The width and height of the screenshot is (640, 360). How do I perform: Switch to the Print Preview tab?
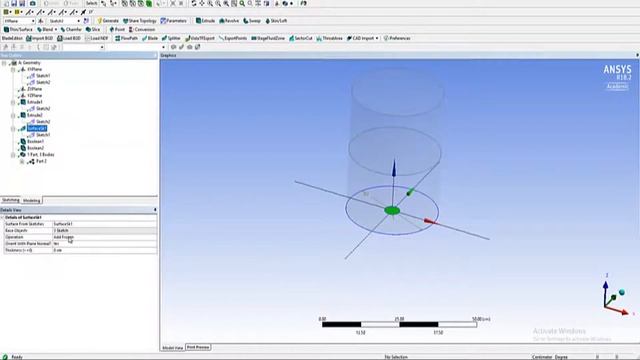pyautogui.click(x=198, y=347)
